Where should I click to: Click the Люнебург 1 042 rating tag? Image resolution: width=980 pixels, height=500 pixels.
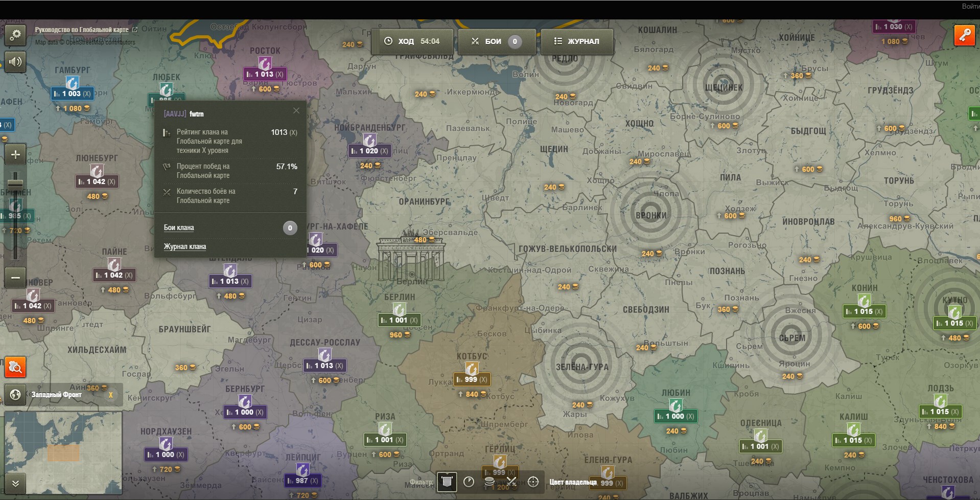click(97, 182)
